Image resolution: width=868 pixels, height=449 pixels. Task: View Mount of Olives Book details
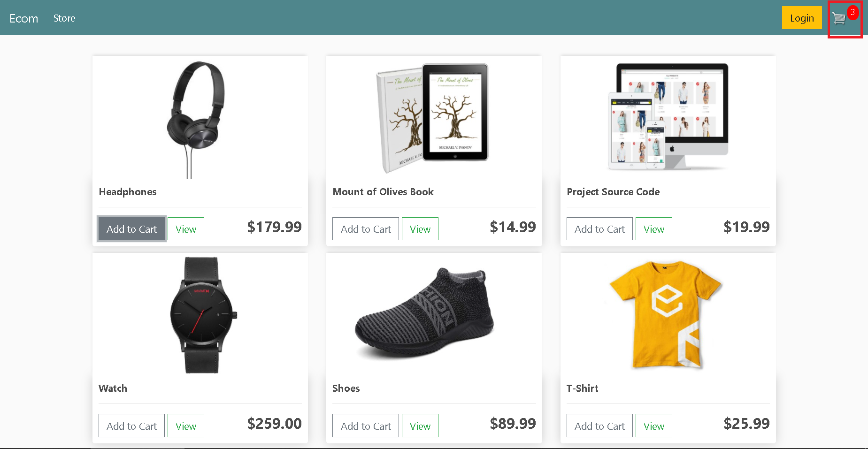point(420,229)
